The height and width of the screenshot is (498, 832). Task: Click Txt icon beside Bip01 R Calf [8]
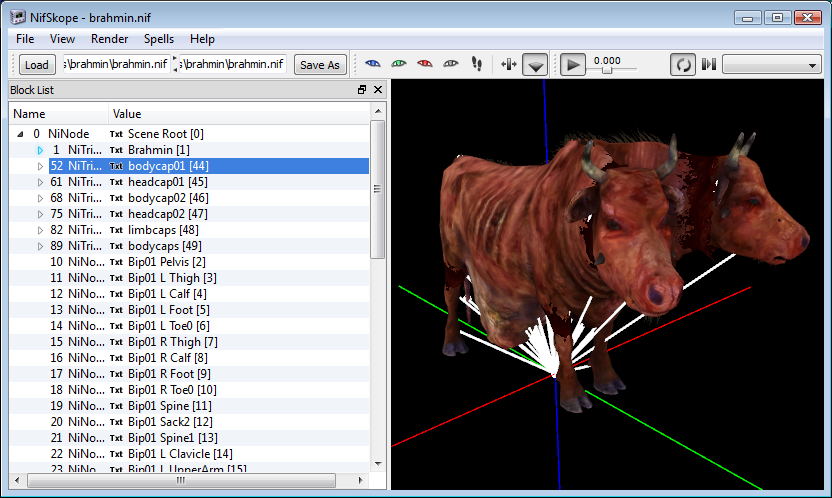[116, 358]
